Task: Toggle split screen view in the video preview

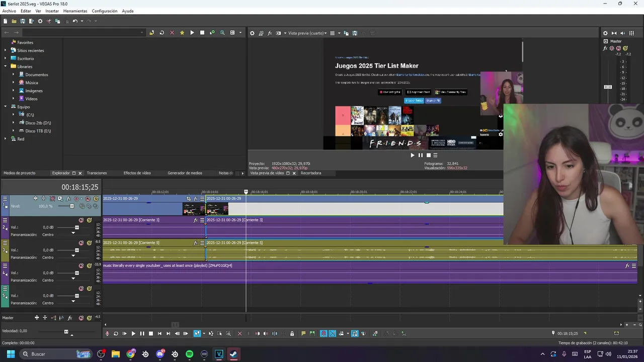Action: [x=278, y=33]
